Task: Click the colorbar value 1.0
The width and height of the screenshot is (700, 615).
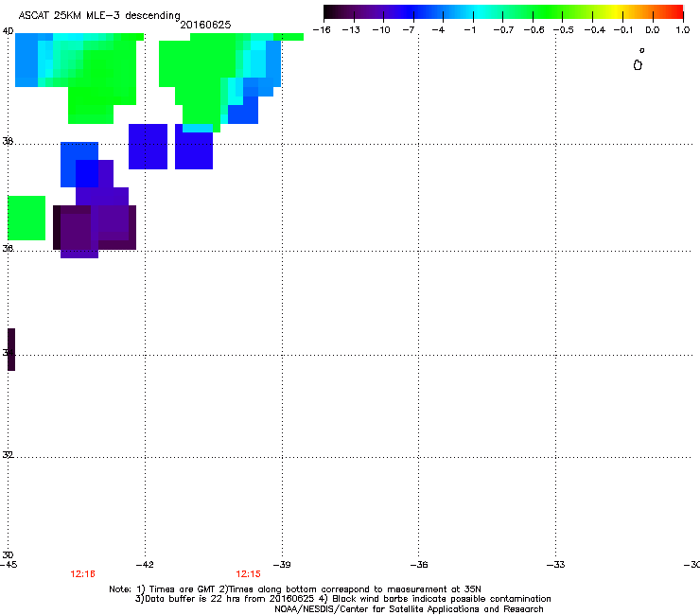Action: pyautogui.click(x=683, y=30)
